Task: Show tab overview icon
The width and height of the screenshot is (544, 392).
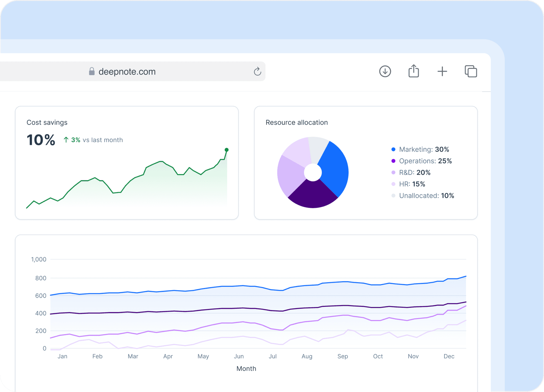Action: [x=471, y=71]
